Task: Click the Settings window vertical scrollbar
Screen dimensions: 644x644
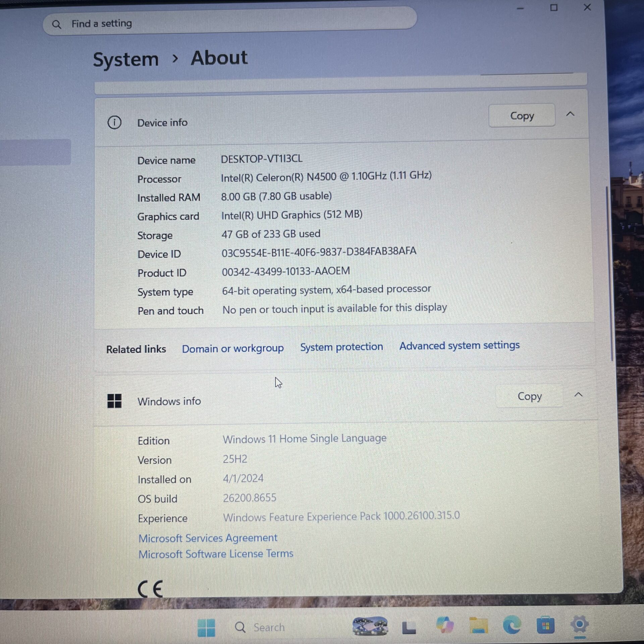Action: point(609,273)
